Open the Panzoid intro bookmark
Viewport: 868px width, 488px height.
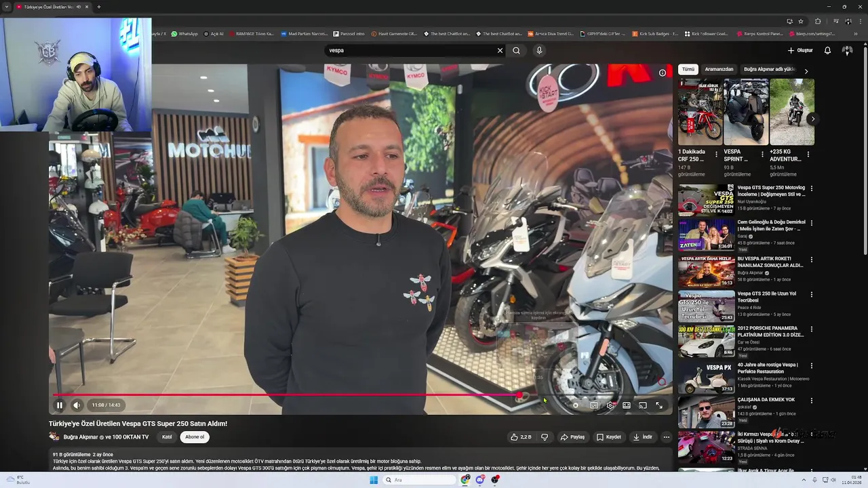(x=349, y=33)
